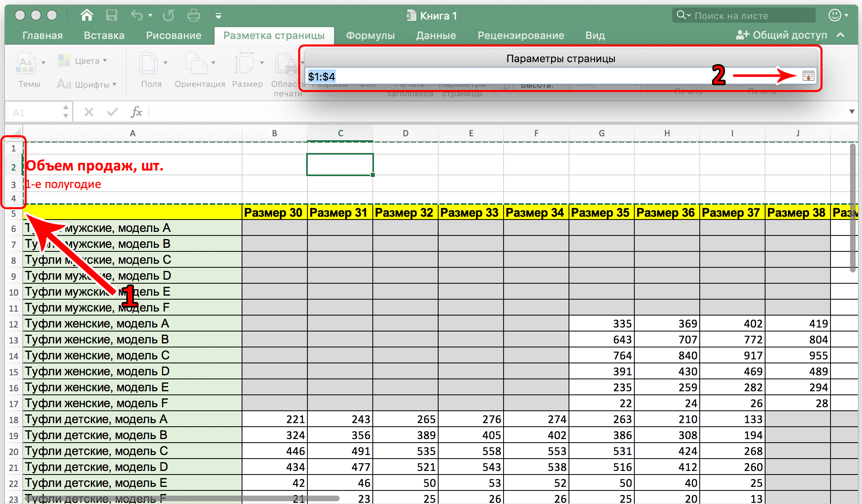Click the Excel document icon beside Книга 1
Screen dimensions: 862x504
click(411, 16)
